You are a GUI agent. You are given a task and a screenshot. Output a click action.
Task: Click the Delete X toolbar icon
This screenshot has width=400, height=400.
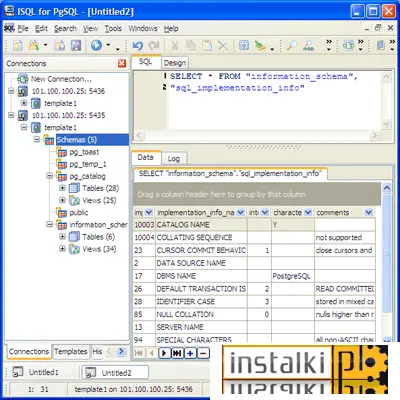(223, 45)
